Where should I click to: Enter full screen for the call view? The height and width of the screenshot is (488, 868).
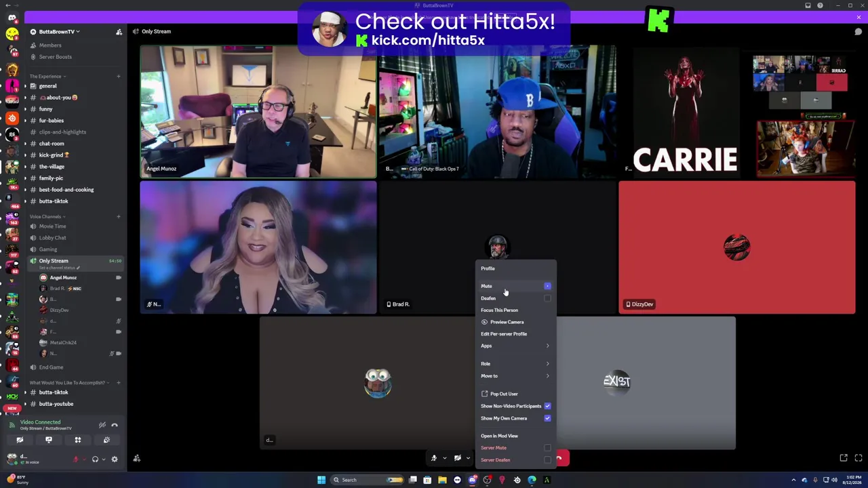point(859,458)
